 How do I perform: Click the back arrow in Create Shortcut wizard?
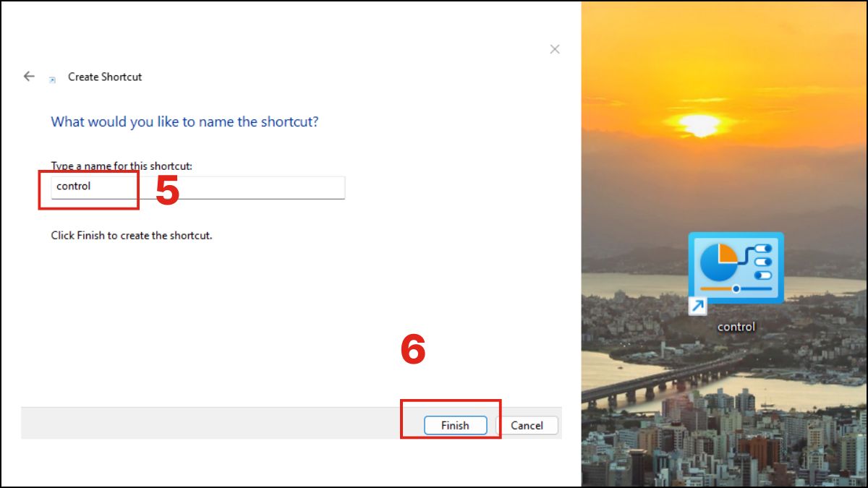click(x=28, y=77)
